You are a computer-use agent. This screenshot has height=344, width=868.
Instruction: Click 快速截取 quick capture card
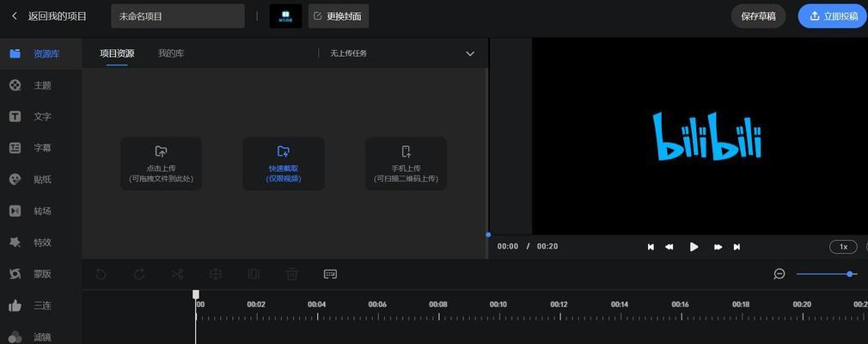pos(284,163)
